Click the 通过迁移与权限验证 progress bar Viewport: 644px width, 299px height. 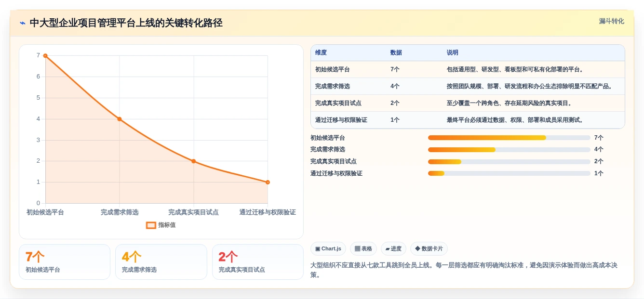point(509,173)
